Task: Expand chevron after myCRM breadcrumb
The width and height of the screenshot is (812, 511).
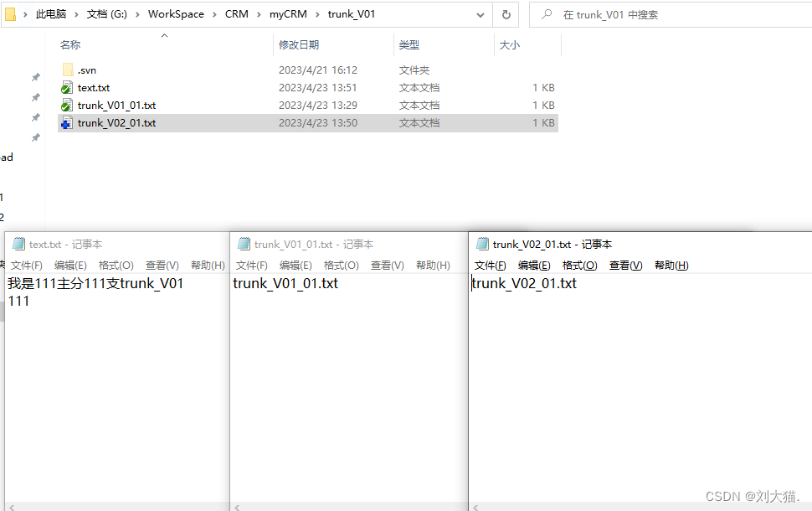Action: coord(317,14)
